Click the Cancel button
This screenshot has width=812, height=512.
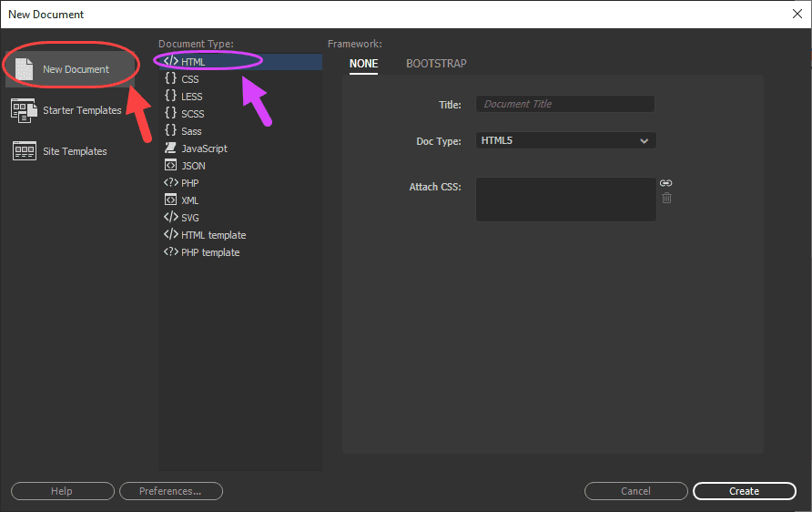(x=636, y=491)
